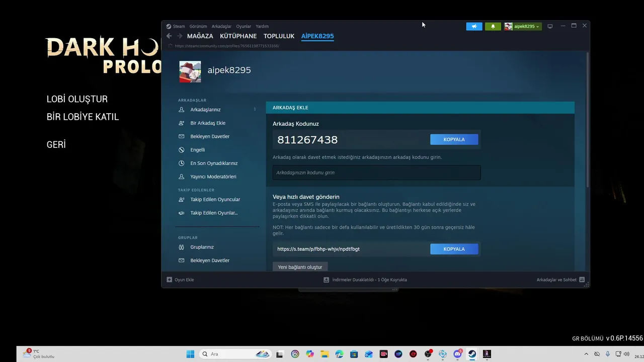Open Arkadaşlar ve Sohbet chat
The height and width of the screenshot is (362, 644).
click(x=560, y=280)
